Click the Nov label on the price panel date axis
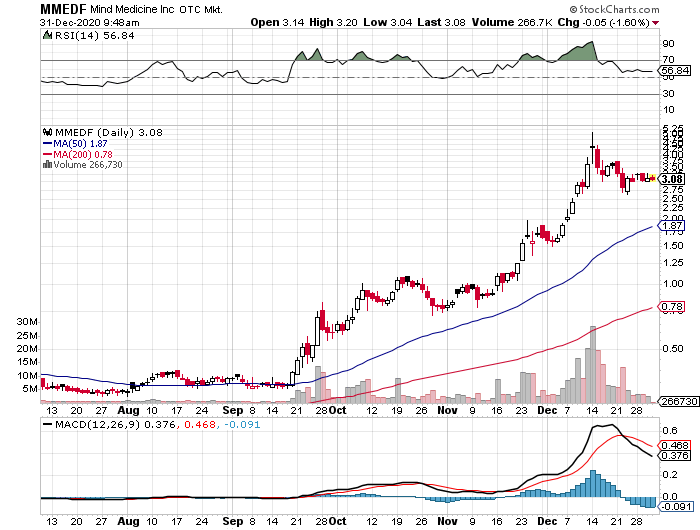 (x=447, y=410)
